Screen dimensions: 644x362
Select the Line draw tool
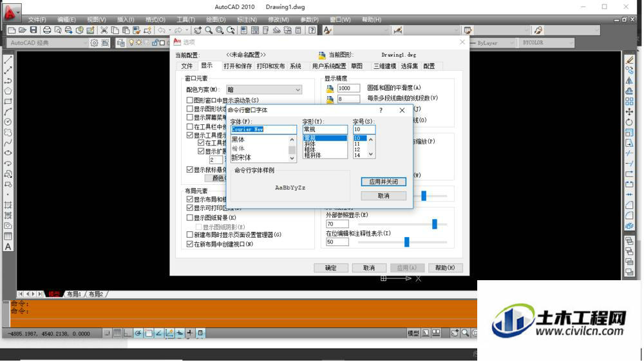click(x=8, y=60)
